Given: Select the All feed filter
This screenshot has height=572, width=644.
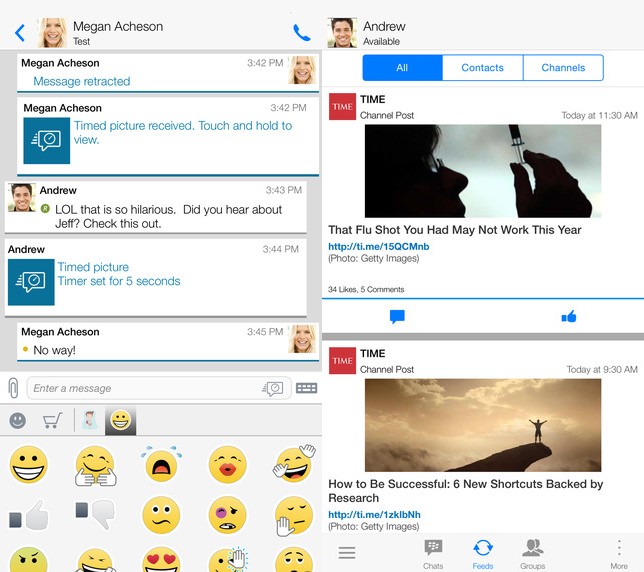Looking at the screenshot, I should pyautogui.click(x=402, y=68).
